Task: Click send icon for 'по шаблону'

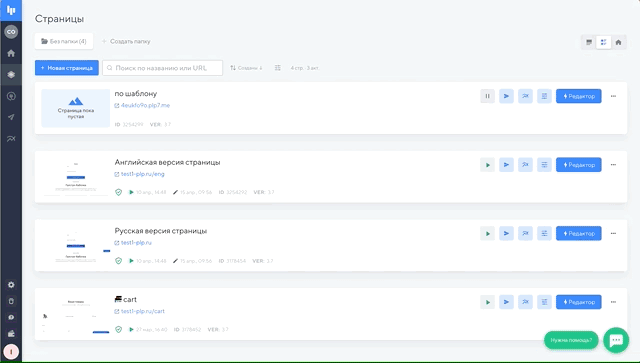Action: click(x=506, y=96)
